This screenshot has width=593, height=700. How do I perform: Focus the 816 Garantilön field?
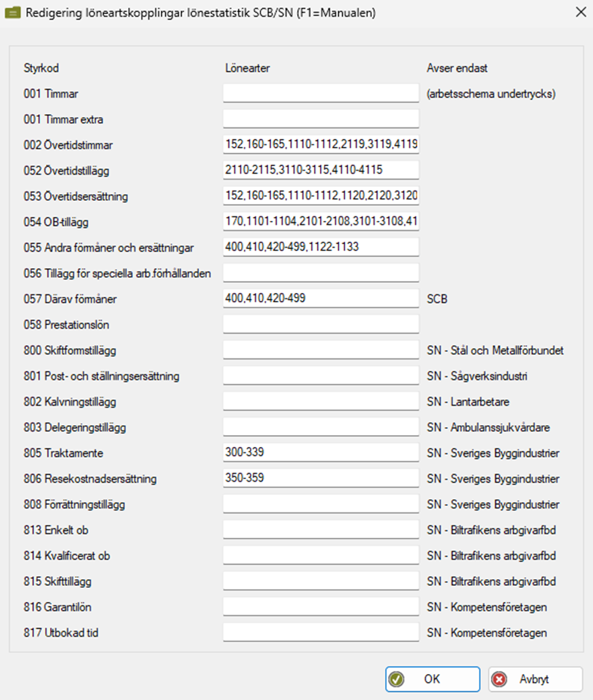tap(321, 607)
